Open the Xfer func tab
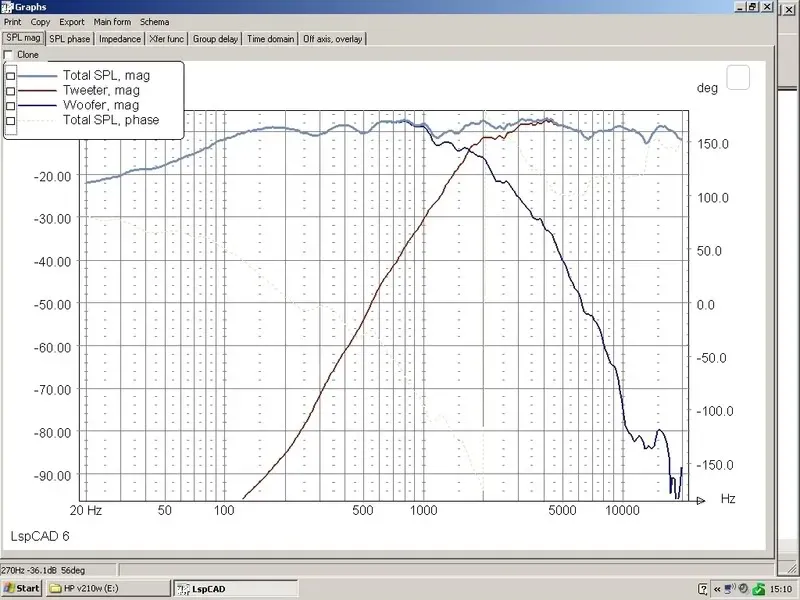The image size is (800, 600). [x=167, y=39]
